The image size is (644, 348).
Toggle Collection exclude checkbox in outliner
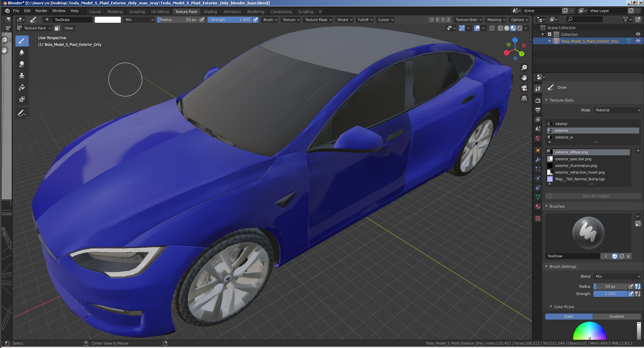pyautogui.click(x=550, y=34)
